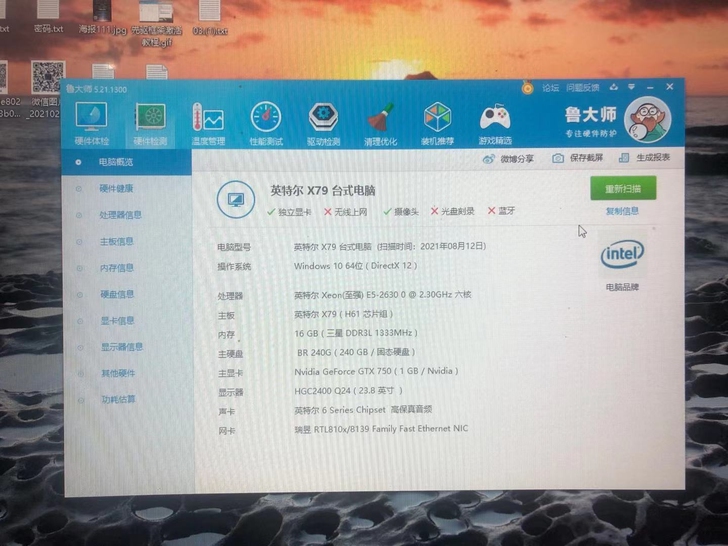Select 电脑概览 in the sidebar

pyautogui.click(x=126, y=162)
